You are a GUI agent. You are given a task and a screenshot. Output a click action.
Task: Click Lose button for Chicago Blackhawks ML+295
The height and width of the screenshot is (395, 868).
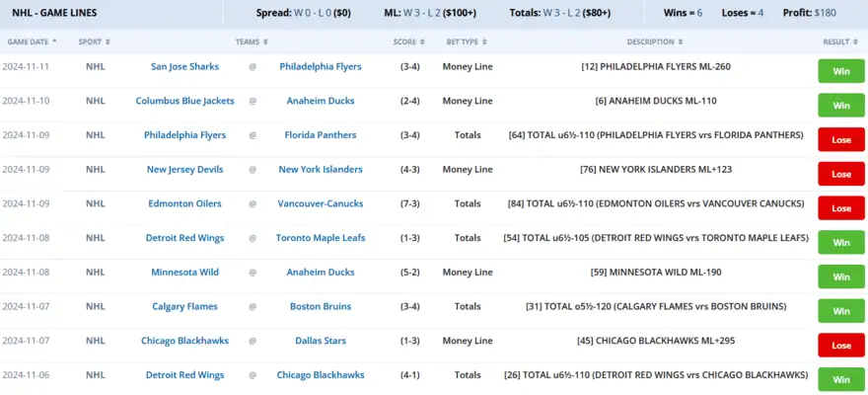click(841, 346)
